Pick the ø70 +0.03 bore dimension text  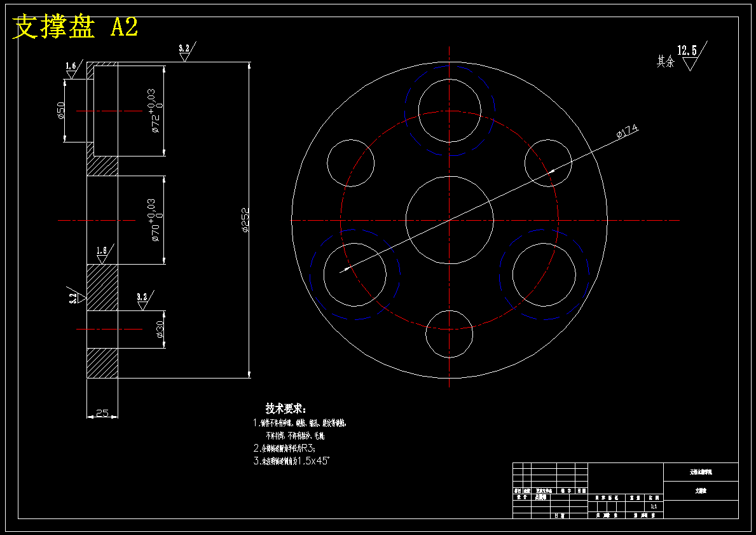(x=156, y=220)
